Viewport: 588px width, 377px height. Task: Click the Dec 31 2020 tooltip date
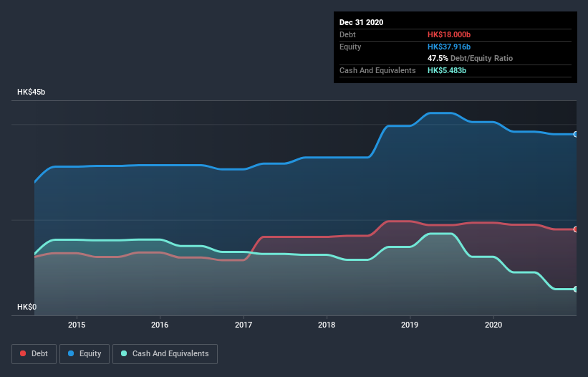tap(361, 22)
